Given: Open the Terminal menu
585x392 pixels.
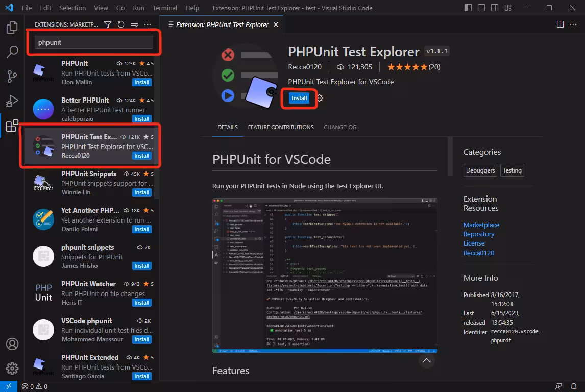Looking at the screenshot, I should click(x=164, y=8).
